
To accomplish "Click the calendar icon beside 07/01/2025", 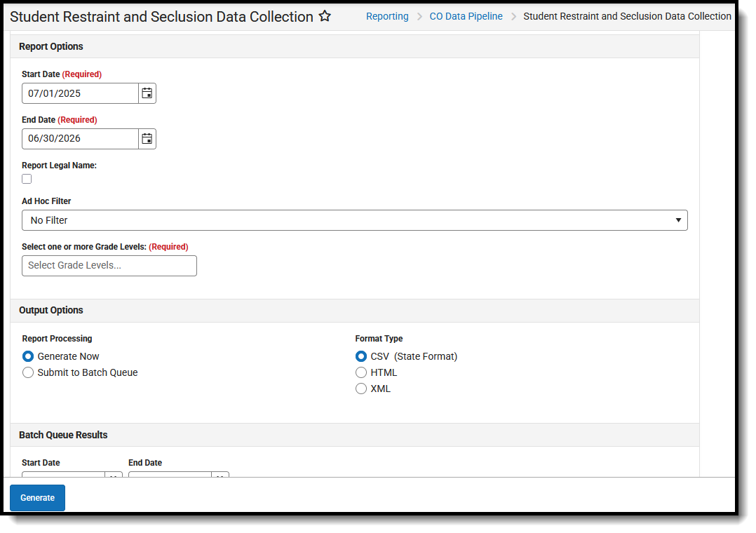I will click(x=147, y=93).
